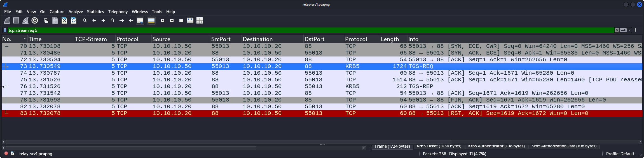This screenshot has width=644, height=158.
Task: Apply the display filter arrow button
Action: [x=623, y=30]
